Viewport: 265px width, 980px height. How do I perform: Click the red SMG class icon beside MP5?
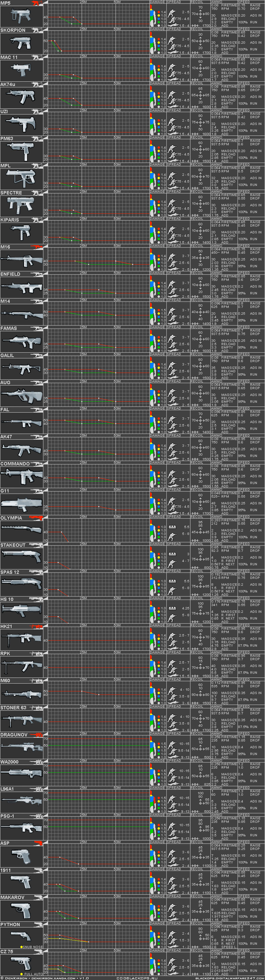37,3
